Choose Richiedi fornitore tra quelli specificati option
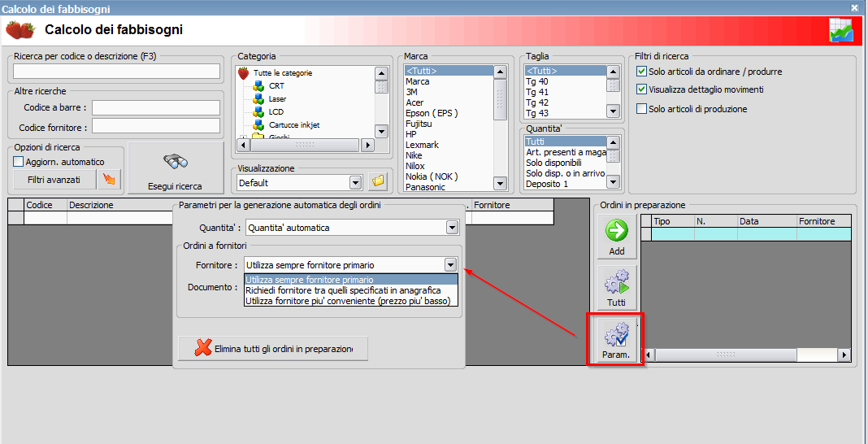 click(351, 290)
